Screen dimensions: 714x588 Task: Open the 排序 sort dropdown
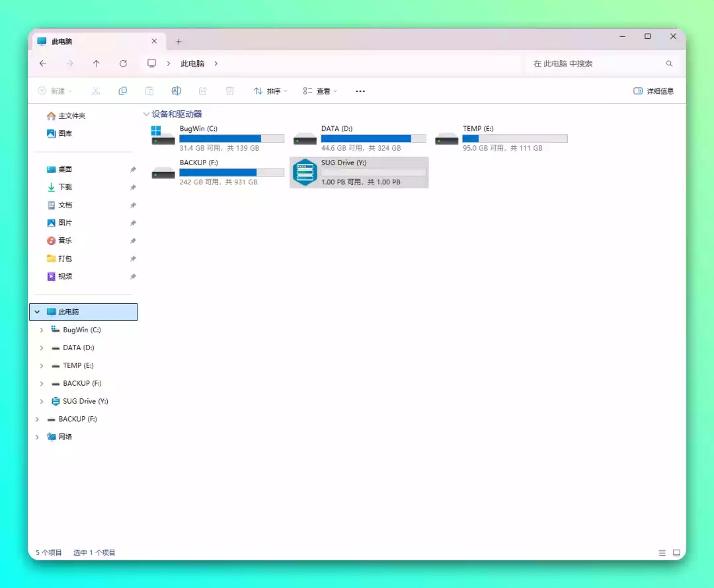[x=270, y=91]
